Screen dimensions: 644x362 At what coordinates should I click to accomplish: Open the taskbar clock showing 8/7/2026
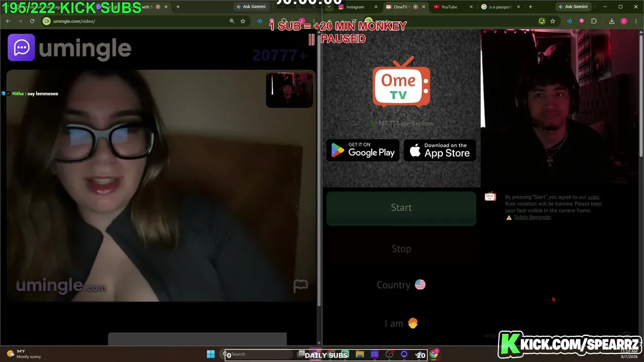(628, 354)
